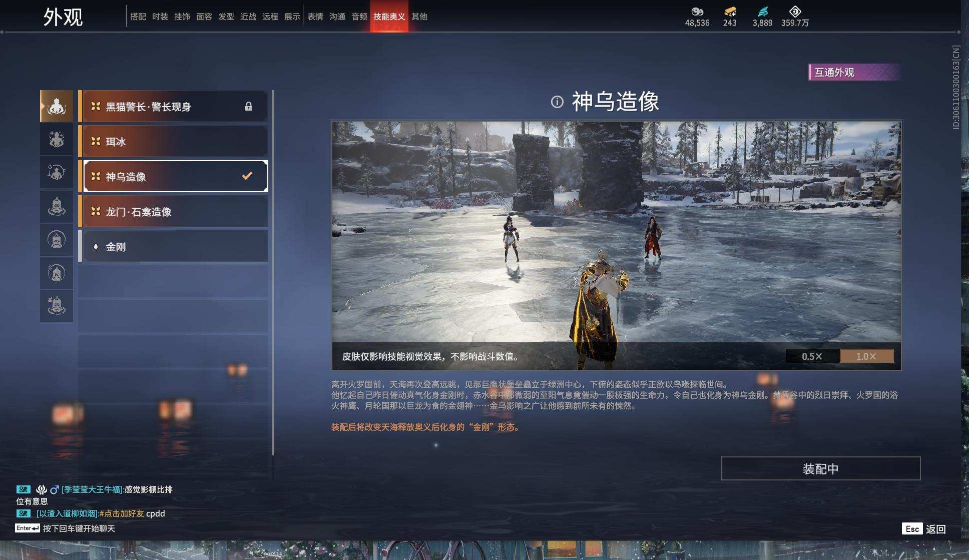Viewport: 969px width, 560px height.
Task: Open the 远程 tab
Action: pyautogui.click(x=270, y=17)
